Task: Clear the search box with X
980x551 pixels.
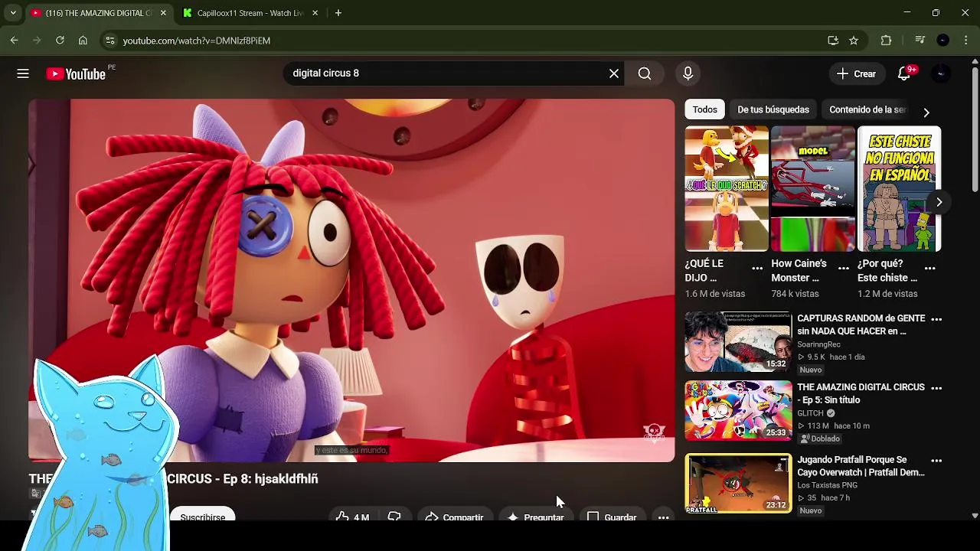Action: click(614, 73)
